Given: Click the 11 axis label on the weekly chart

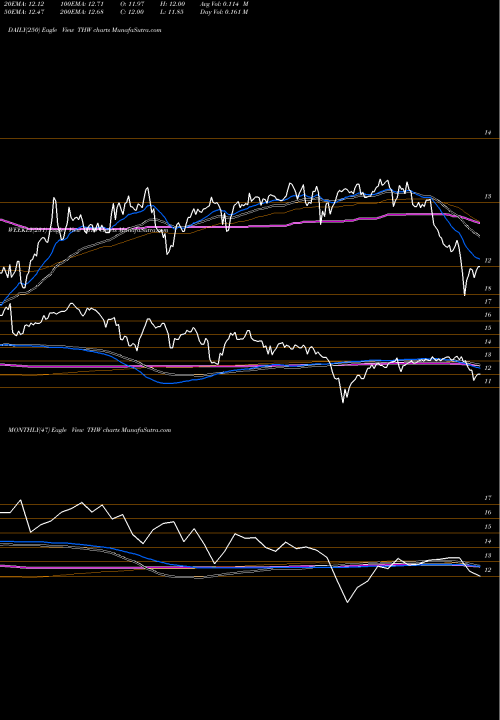Looking at the screenshot, I should [x=488, y=382].
